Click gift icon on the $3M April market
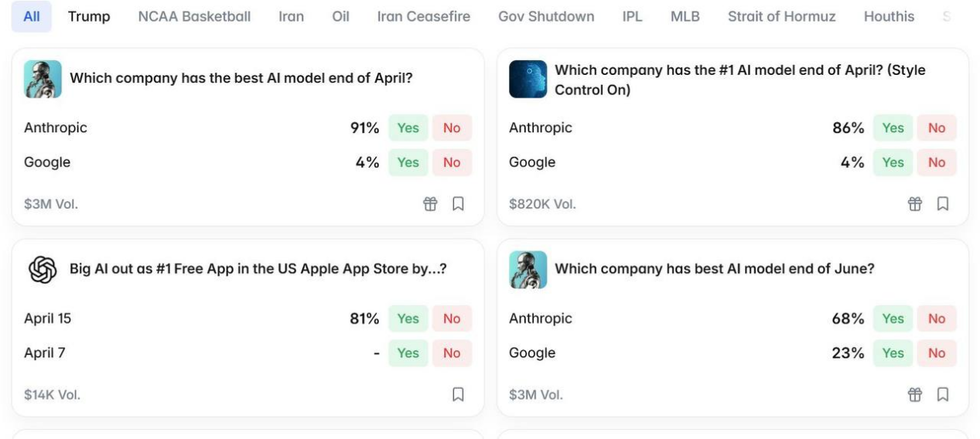 [430, 204]
